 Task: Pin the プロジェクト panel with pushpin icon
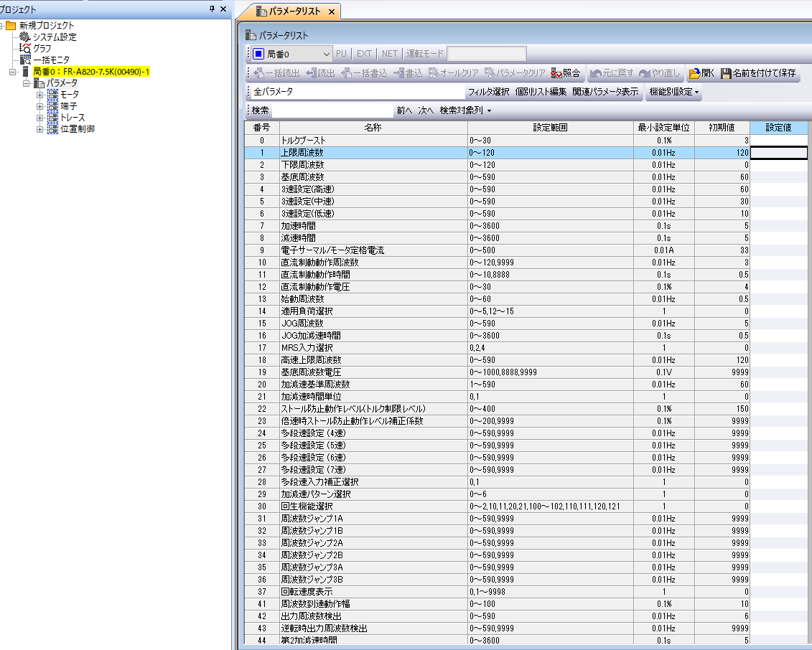(212, 9)
